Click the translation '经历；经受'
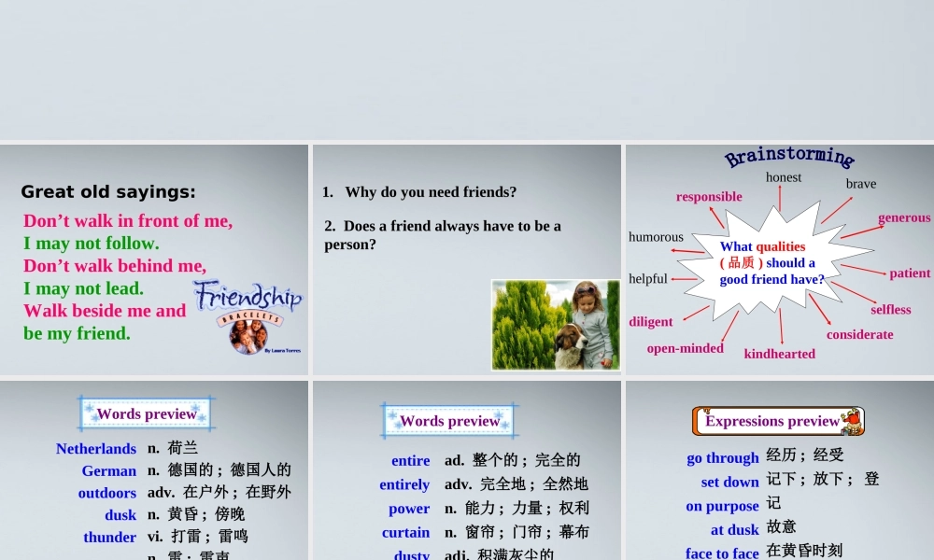Viewport: 934px width, 560px height. click(805, 455)
